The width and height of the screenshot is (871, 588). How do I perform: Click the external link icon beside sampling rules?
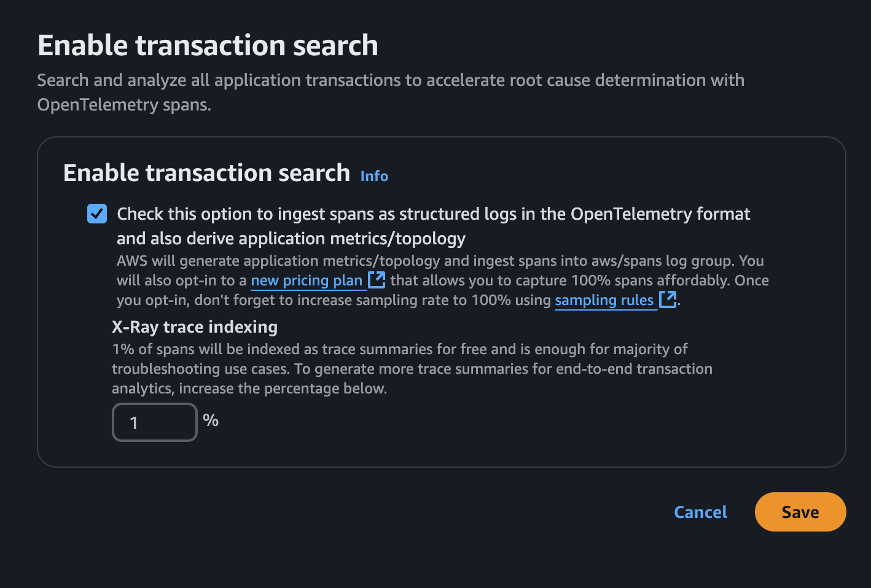tap(669, 300)
